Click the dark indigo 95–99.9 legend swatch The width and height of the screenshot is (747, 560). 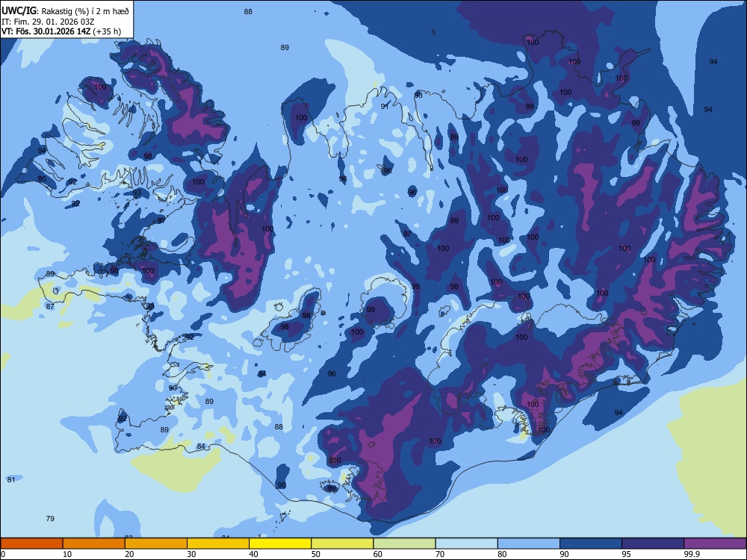click(653, 544)
